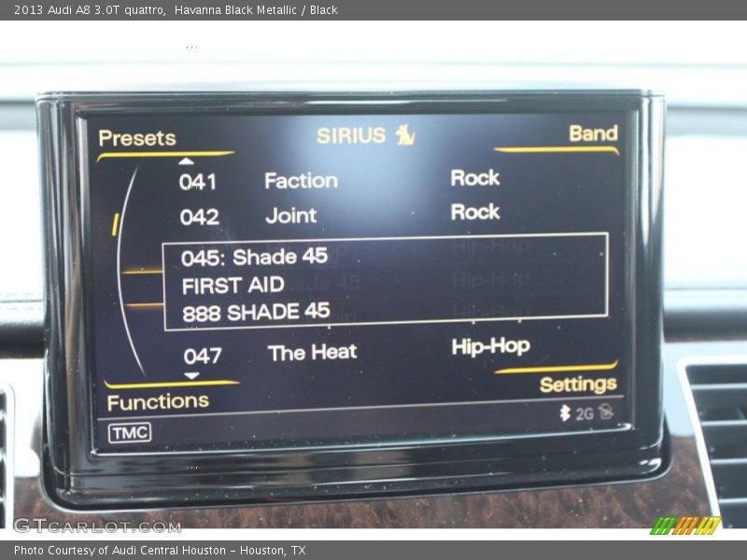Open the Band selection menu
This screenshot has height=560, width=747.
click(593, 133)
